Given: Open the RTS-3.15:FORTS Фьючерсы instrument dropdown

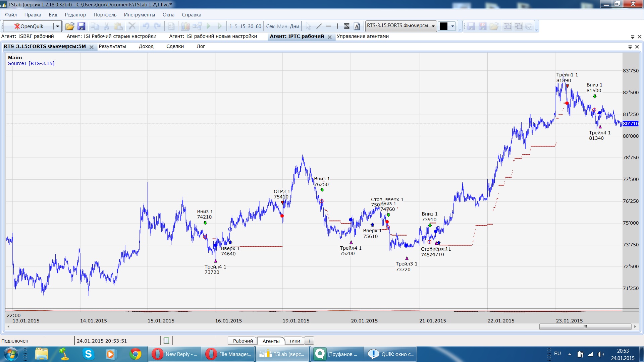Looking at the screenshot, I should coord(433,26).
